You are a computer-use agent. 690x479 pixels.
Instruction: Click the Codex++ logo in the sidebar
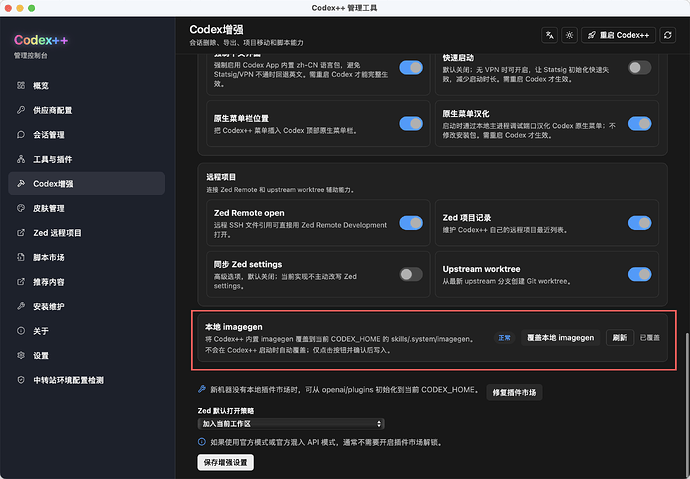[41, 40]
